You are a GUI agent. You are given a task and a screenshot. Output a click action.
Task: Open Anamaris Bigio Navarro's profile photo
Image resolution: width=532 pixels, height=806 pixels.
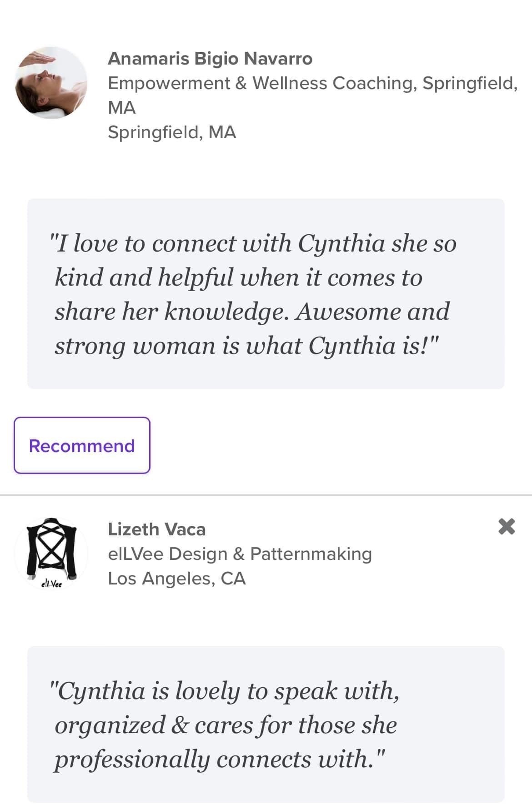(51, 82)
